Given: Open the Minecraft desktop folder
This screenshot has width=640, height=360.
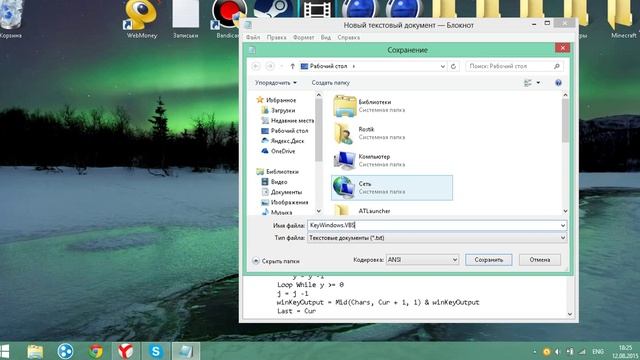Looking at the screenshot, I should click(623, 18).
